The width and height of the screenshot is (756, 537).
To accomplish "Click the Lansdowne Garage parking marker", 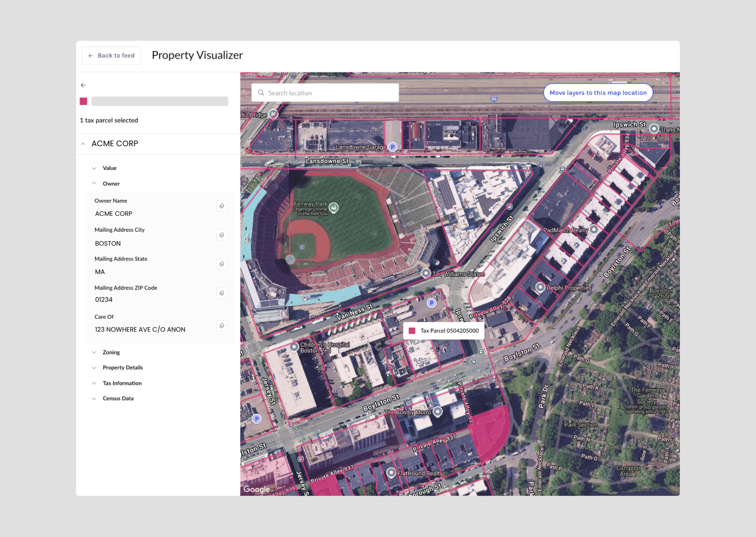I will click(x=393, y=147).
